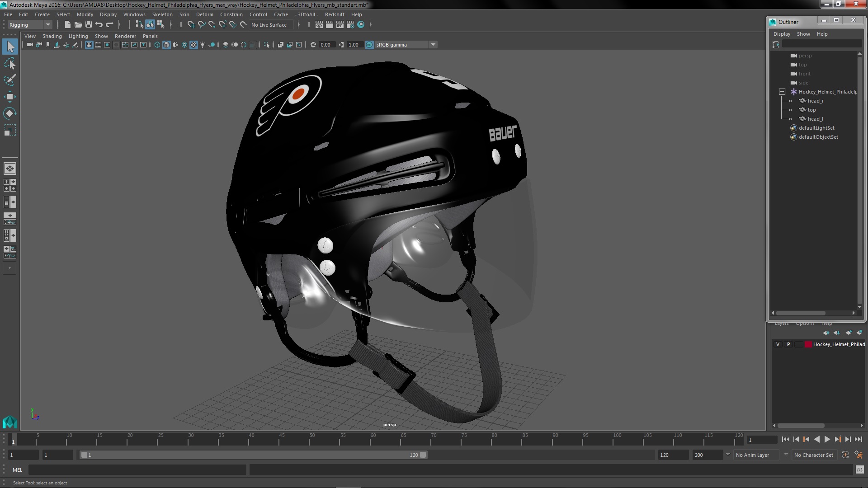Enable snap to curves magnet icon

coord(202,25)
